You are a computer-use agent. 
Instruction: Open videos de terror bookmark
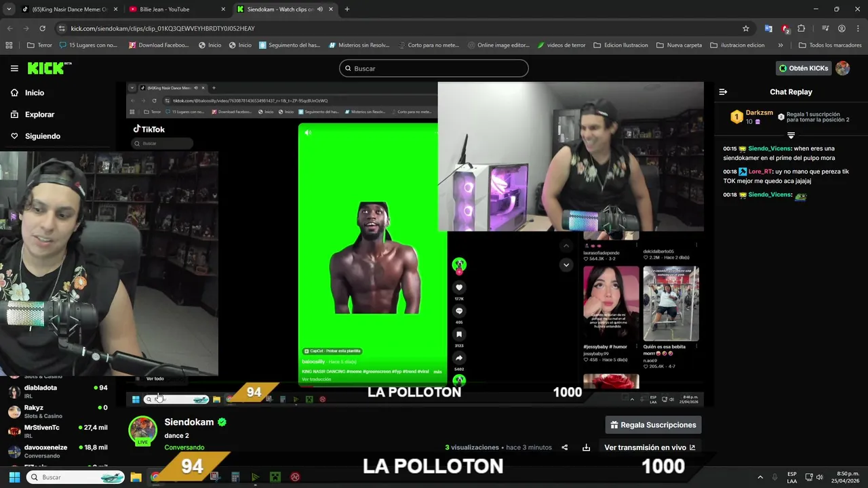coord(561,45)
